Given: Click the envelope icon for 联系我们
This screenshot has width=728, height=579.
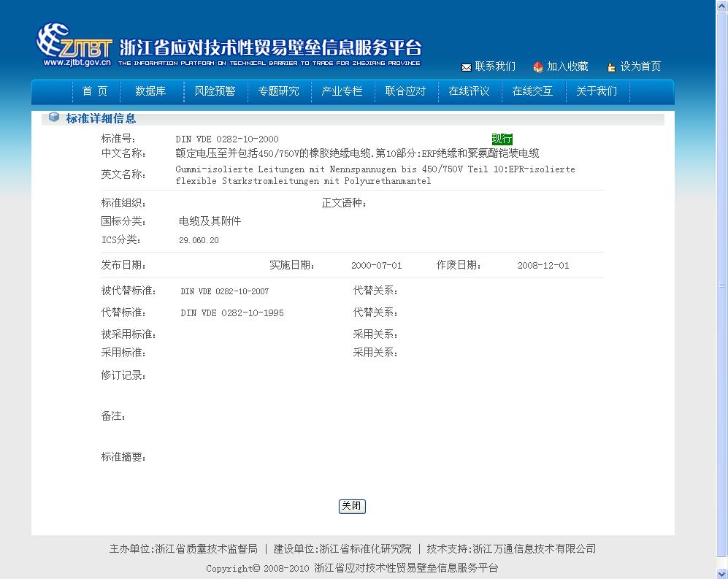Looking at the screenshot, I should point(466,67).
